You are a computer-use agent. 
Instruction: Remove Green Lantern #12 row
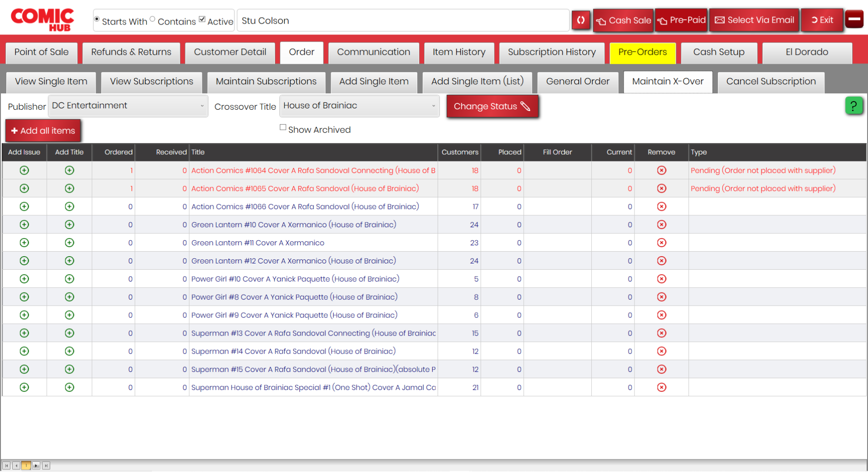[x=662, y=261]
